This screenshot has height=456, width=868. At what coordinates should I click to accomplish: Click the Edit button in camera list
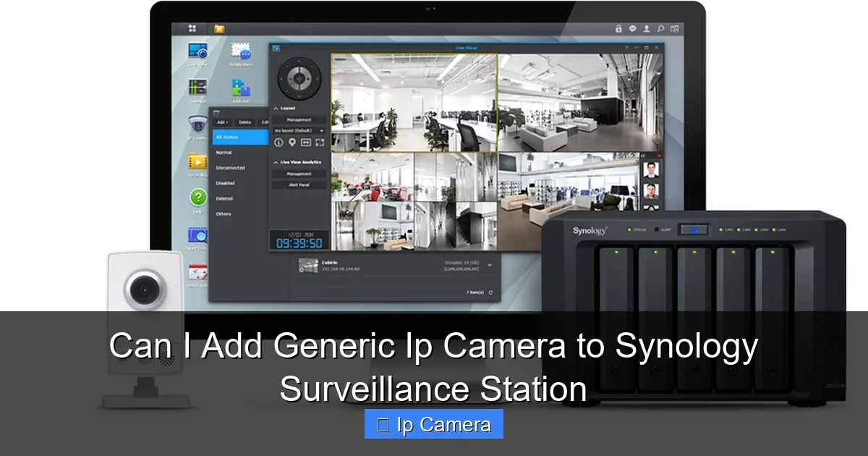click(264, 122)
